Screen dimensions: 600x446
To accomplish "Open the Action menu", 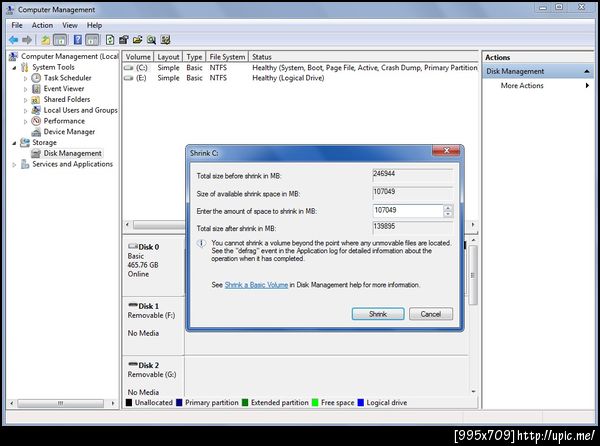I will coord(42,25).
